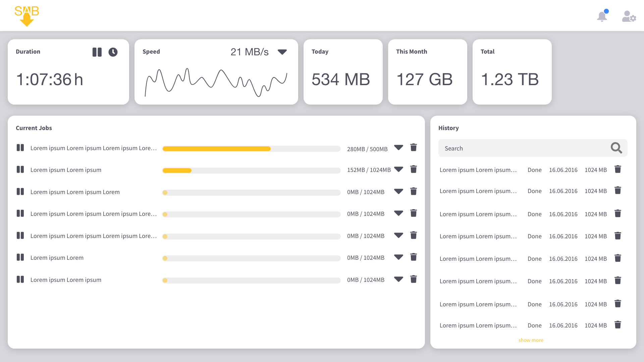Click the clock icon in Duration card
The image size is (644, 362).
pyautogui.click(x=113, y=52)
